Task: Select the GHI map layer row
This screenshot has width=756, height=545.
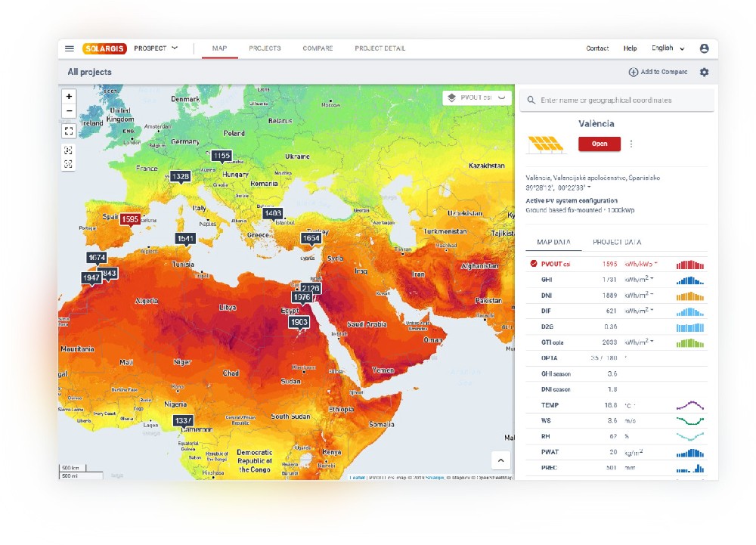Action: pos(616,280)
